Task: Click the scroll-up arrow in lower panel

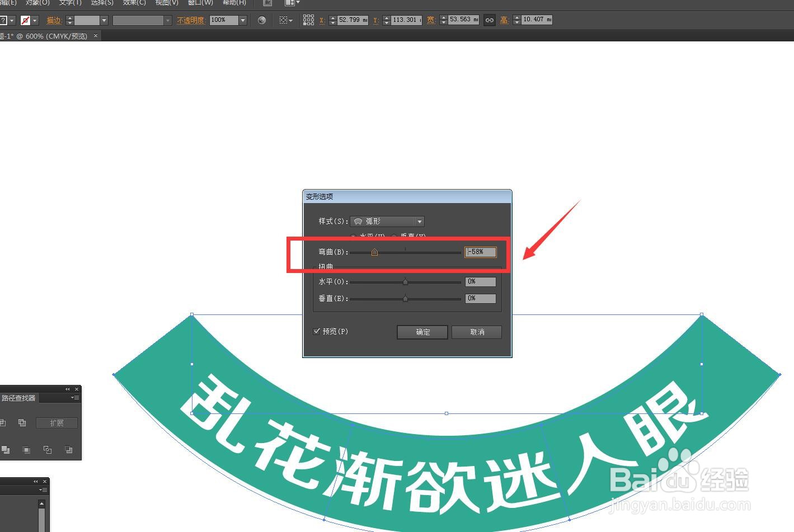Action: click(41, 504)
